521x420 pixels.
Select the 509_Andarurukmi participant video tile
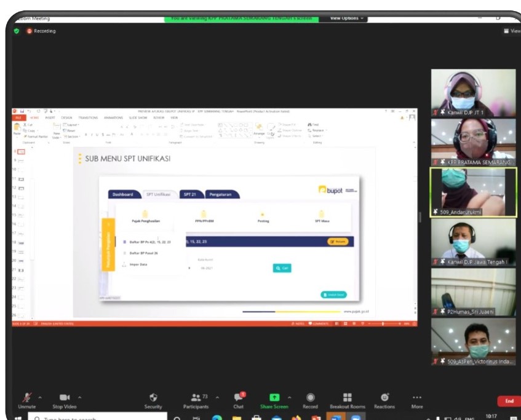pyautogui.click(x=473, y=192)
